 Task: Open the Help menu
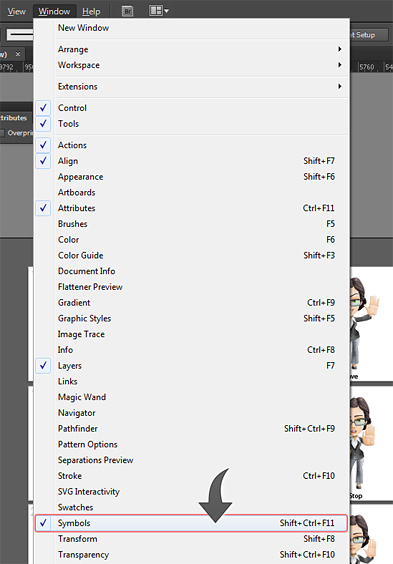[91, 12]
